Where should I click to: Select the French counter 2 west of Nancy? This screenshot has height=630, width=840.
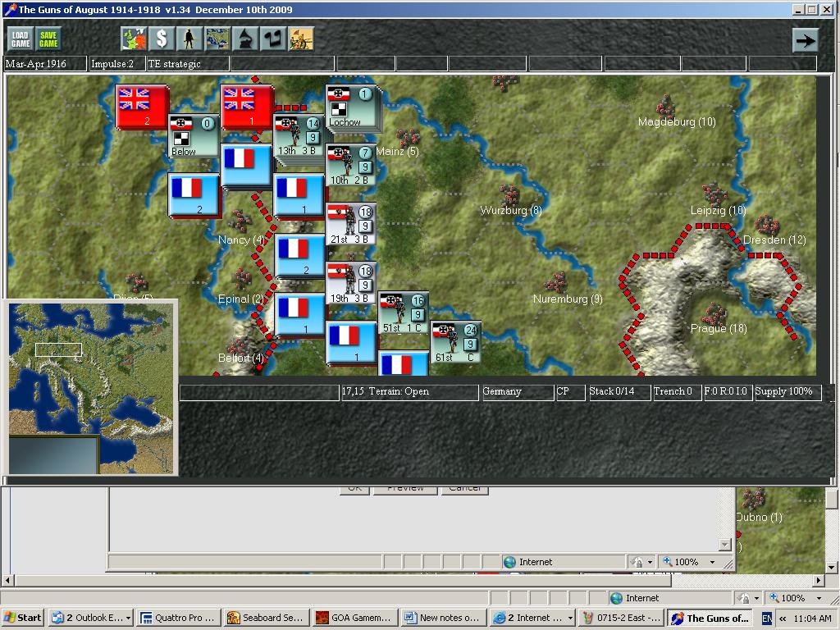coord(194,195)
